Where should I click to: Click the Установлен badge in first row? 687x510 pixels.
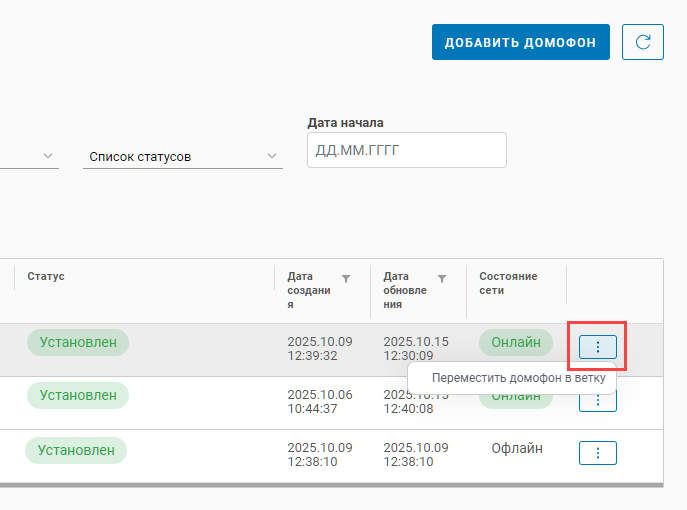click(78, 342)
